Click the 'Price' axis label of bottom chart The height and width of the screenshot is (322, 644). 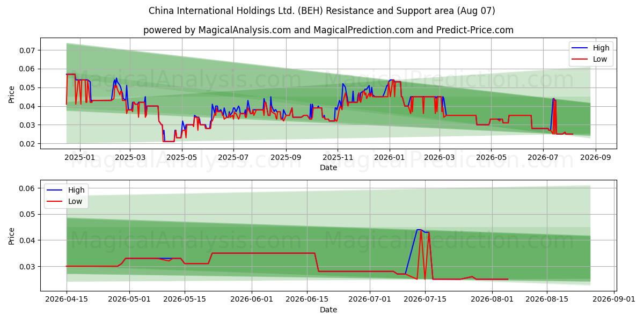pyautogui.click(x=12, y=236)
